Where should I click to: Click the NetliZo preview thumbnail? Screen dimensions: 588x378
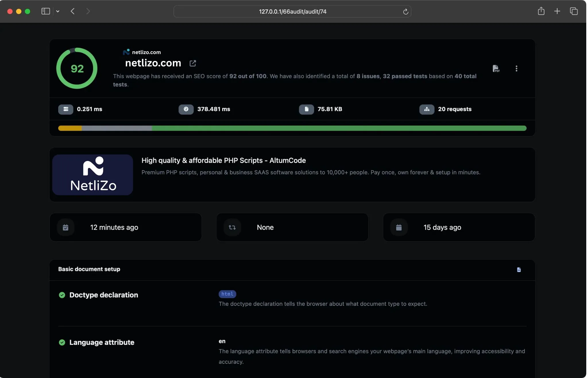click(92, 175)
